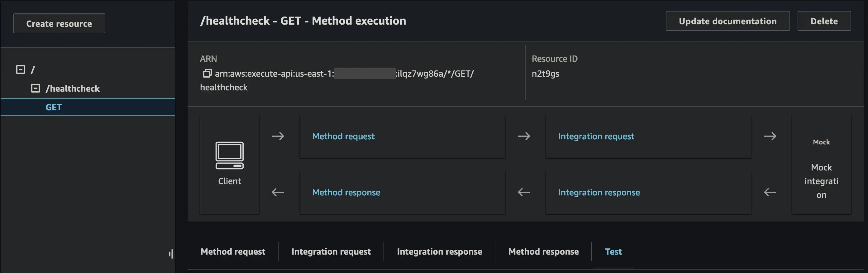The image size is (868, 273).
Task: Collapse the /healthcheck resource node
Action: [36, 88]
